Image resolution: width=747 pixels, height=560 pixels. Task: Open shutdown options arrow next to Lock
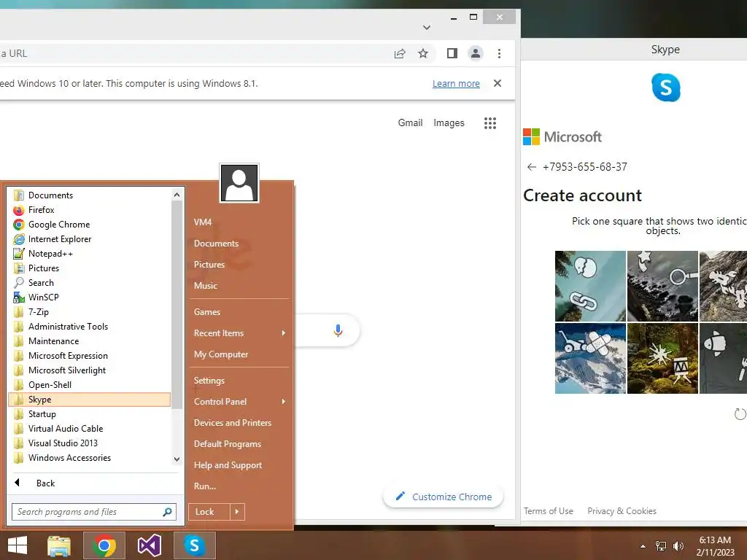tap(237, 512)
